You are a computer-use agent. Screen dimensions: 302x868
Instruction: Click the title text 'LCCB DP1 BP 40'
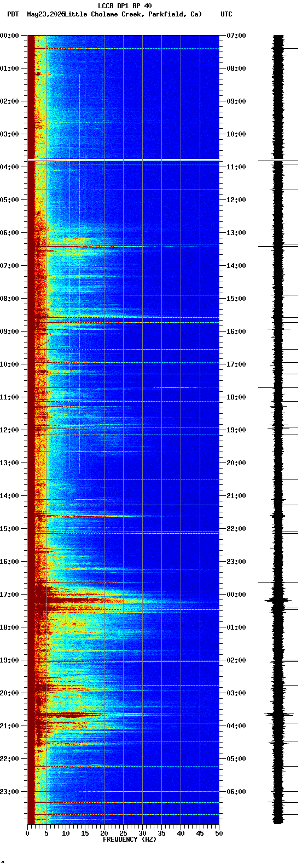click(125, 6)
